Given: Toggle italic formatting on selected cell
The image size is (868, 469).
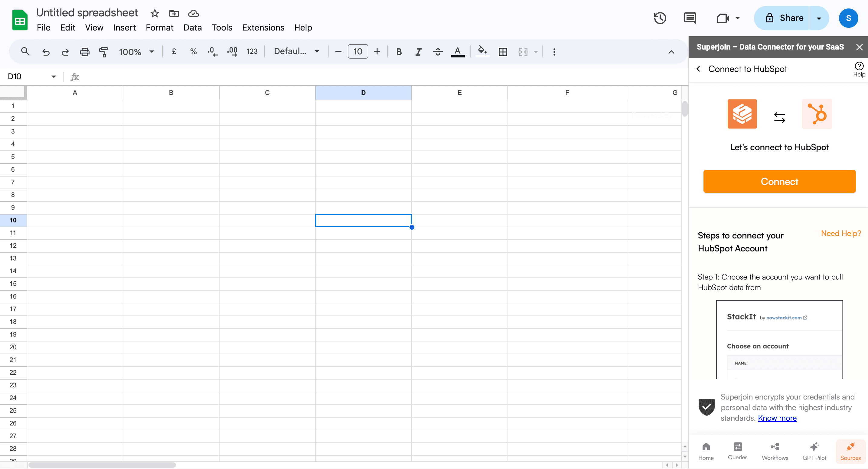Looking at the screenshot, I should pos(418,52).
